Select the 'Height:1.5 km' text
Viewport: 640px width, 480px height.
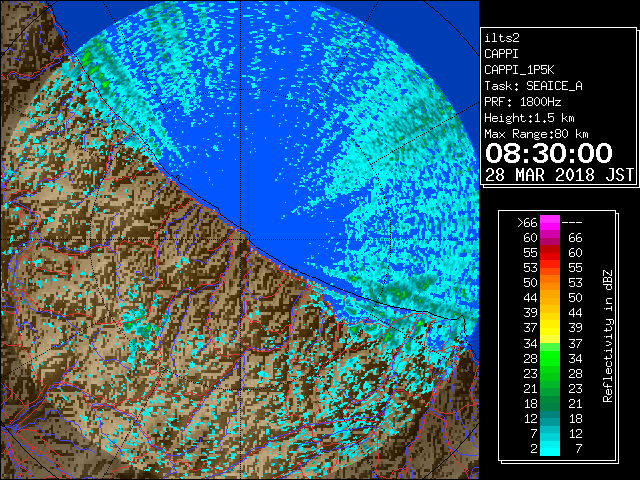(x=529, y=118)
